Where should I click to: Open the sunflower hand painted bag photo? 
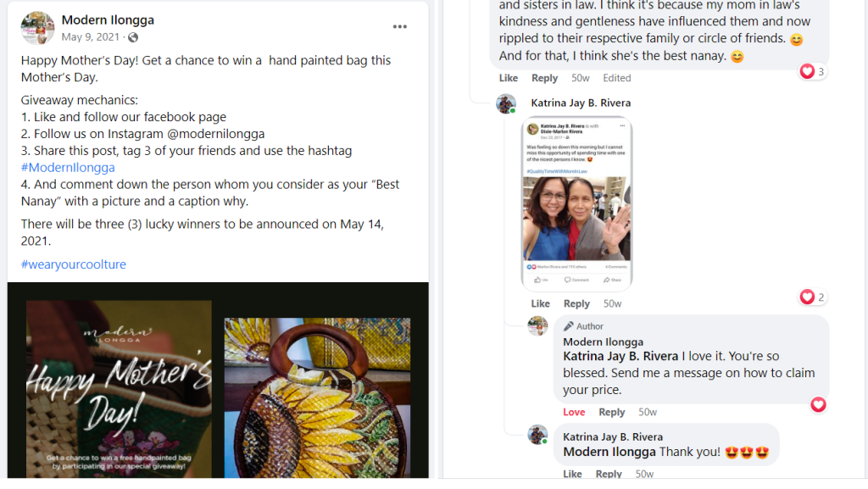pos(317,398)
